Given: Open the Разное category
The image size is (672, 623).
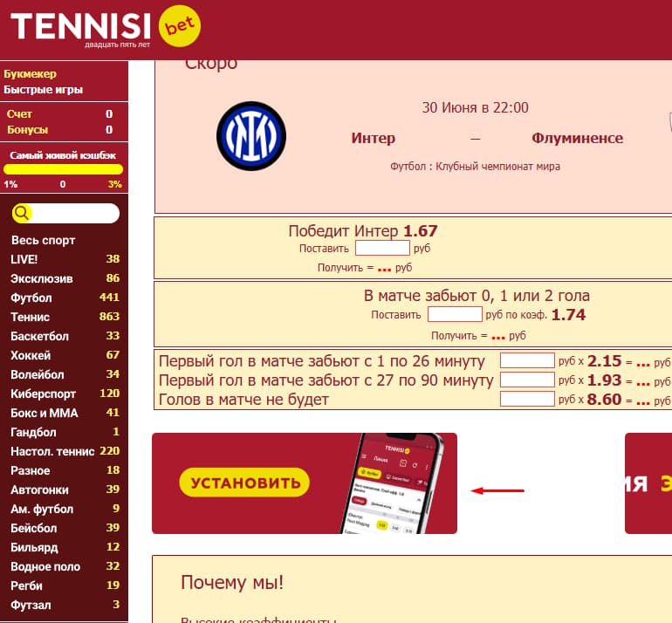Looking at the screenshot, I should click(x=65, y=470).
